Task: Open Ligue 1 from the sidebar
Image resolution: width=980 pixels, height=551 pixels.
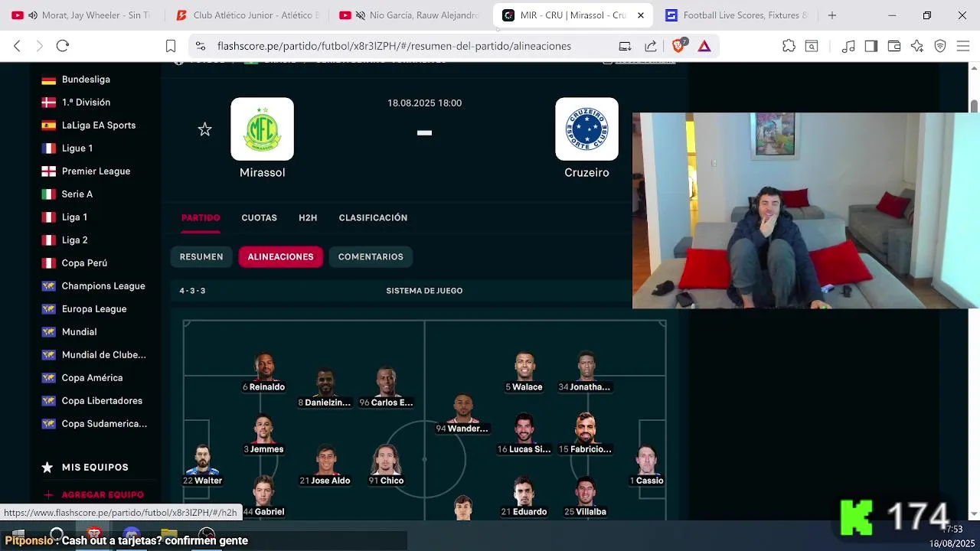Action: tap(77, 148)
